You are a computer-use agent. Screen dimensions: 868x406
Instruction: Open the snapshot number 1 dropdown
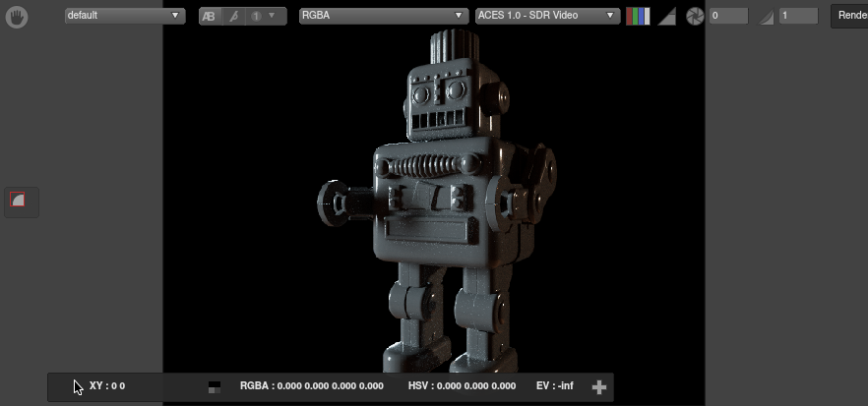click(x=263, y=17)
